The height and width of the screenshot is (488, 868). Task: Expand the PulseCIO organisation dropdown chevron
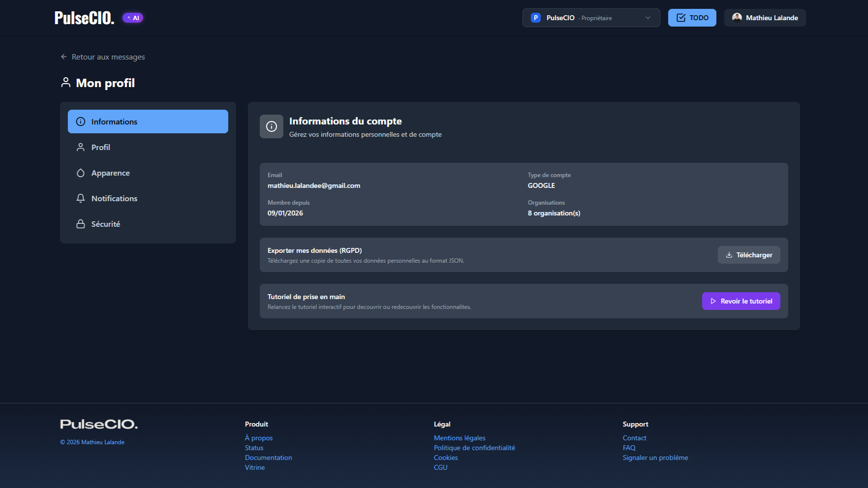point(648,18)
